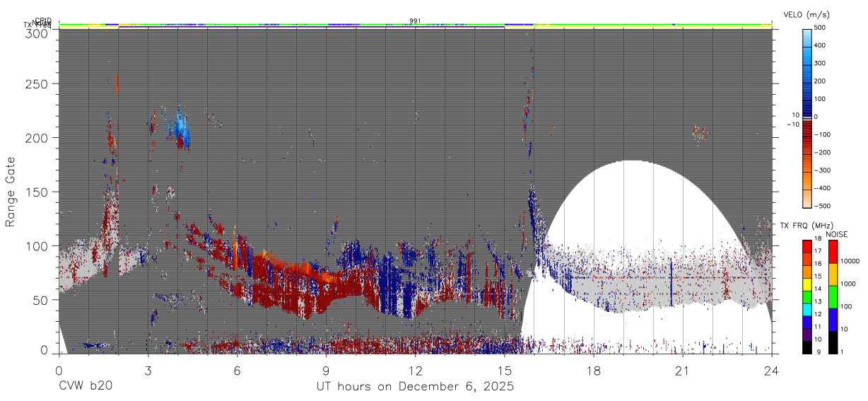Click the 250 tick on Range Gate axis
The height and width of the screenshot is (401, 868).
pyautogui.click(x=38, y=83)
